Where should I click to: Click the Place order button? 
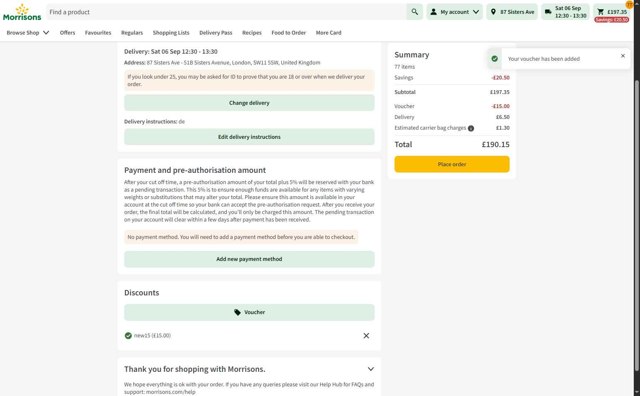click(452, 164)
